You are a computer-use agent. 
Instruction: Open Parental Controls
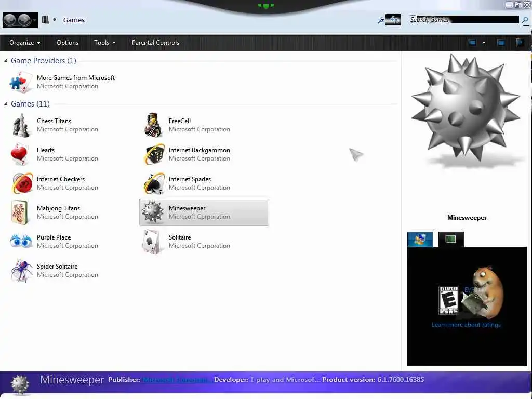[x=155, y=43]
